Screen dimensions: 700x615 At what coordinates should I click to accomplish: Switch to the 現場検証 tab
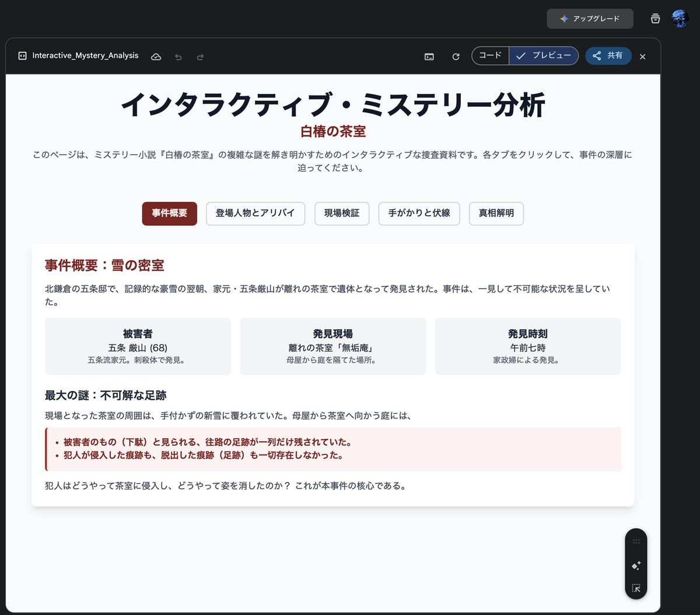[x=342, y=214]
